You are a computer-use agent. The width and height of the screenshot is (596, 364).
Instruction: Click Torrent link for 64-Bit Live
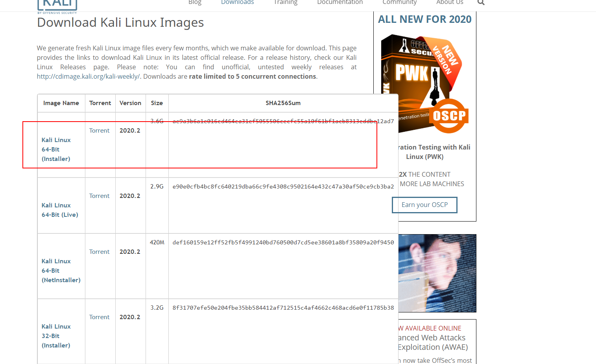point(99,196)
